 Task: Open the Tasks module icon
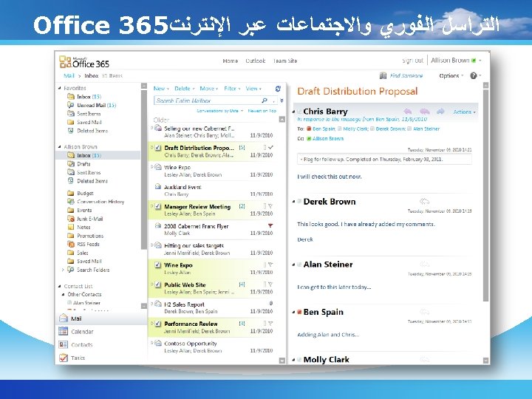pos(63,358)
